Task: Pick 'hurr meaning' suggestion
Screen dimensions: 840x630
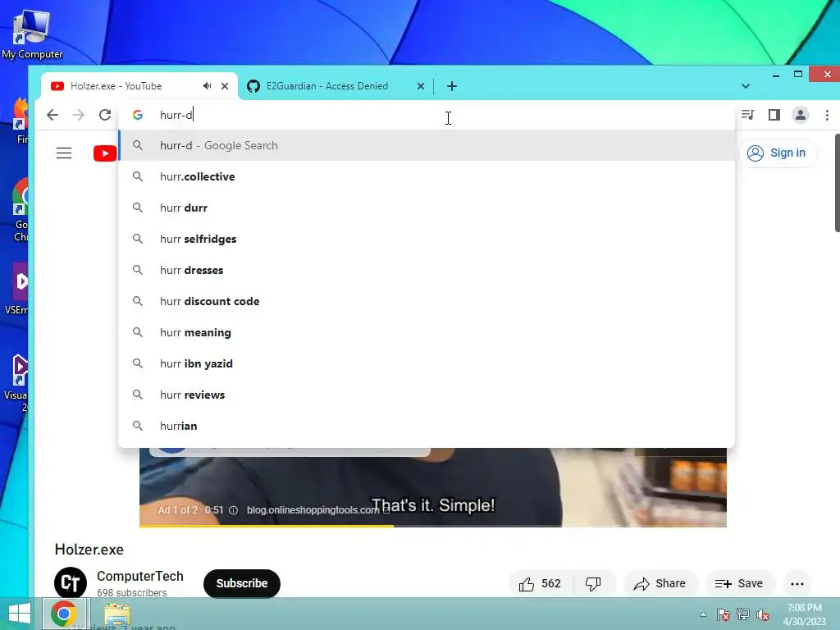Action: (x=427, y=332)
